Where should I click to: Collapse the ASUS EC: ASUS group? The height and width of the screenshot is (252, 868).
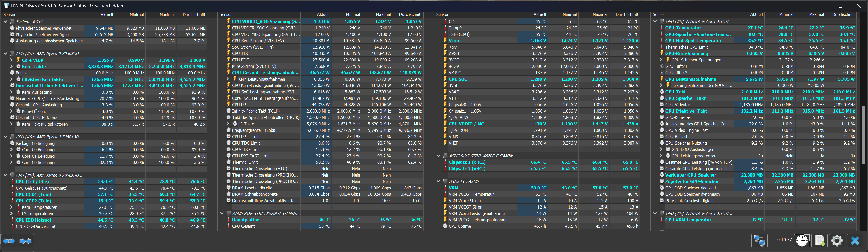tap(438, 181)
